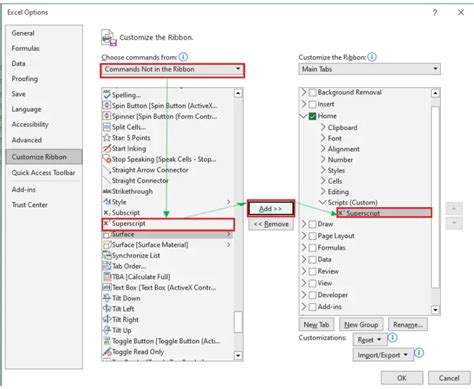Open the Main Tabs dropdown
The image size is (474, 389).
[x=369, y=69]
